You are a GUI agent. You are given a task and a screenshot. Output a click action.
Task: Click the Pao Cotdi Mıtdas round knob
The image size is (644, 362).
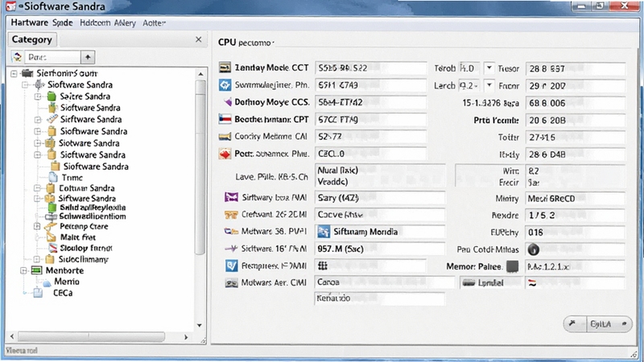click(x=533, y=249)
